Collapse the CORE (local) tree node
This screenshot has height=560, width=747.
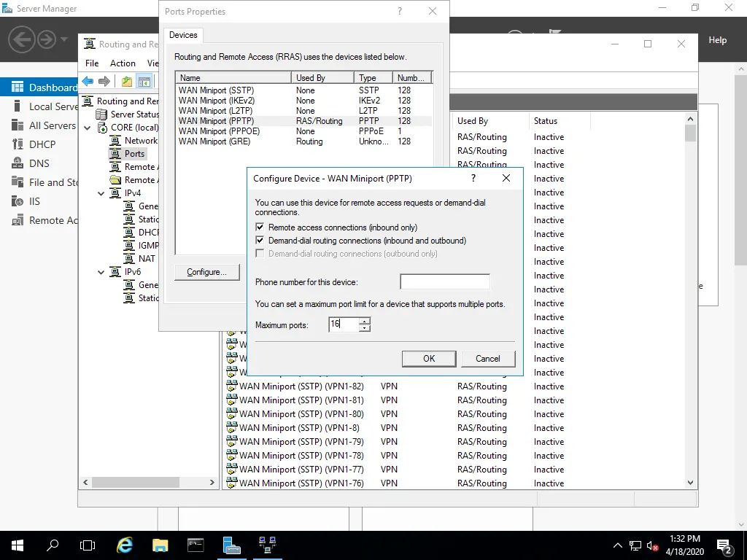pos(88,128)
